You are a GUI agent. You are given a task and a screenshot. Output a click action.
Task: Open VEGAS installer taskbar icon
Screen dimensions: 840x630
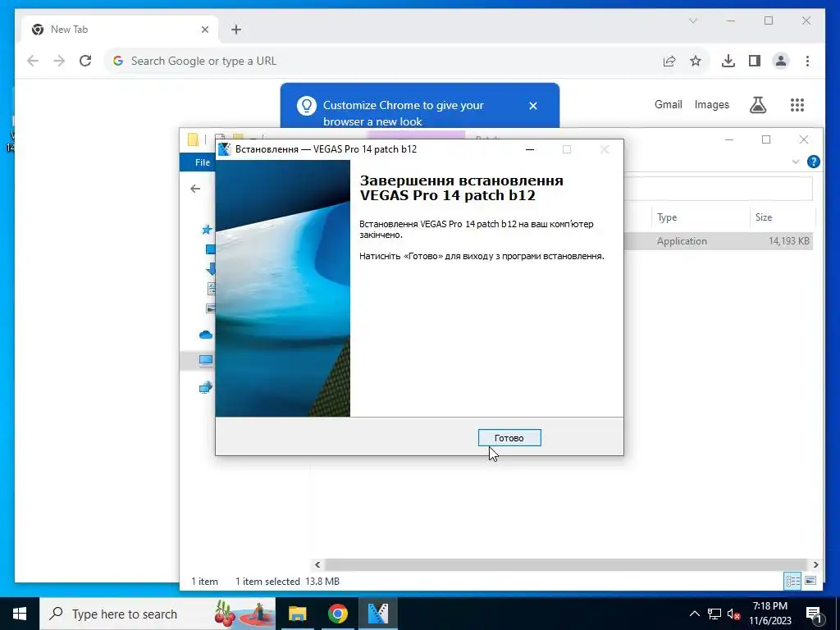(x=378, y=614)
